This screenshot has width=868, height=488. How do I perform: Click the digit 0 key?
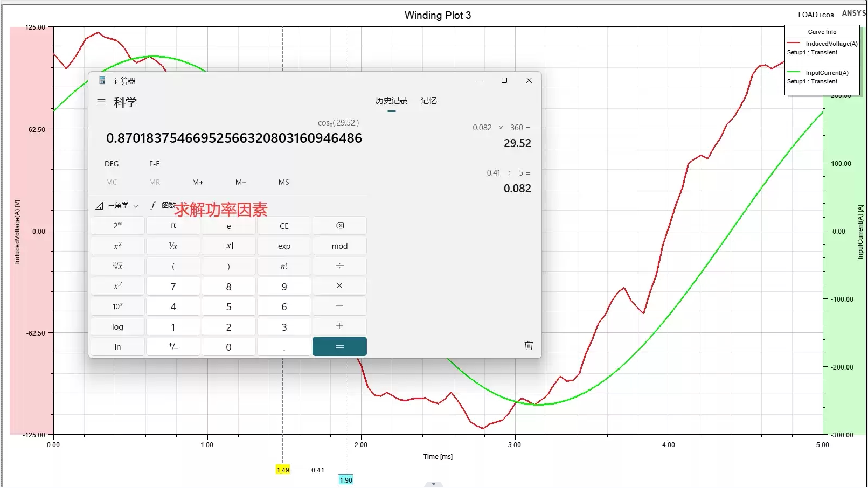[228, 346]
